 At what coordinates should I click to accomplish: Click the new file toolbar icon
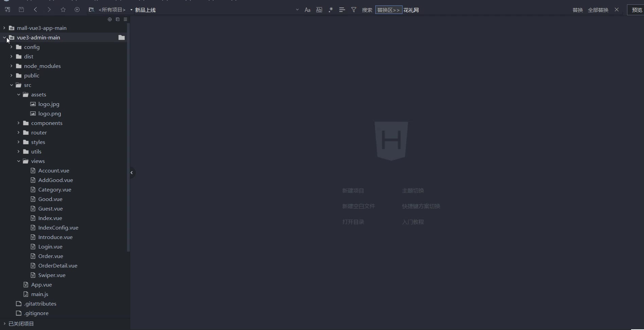(x=7, y=10)
